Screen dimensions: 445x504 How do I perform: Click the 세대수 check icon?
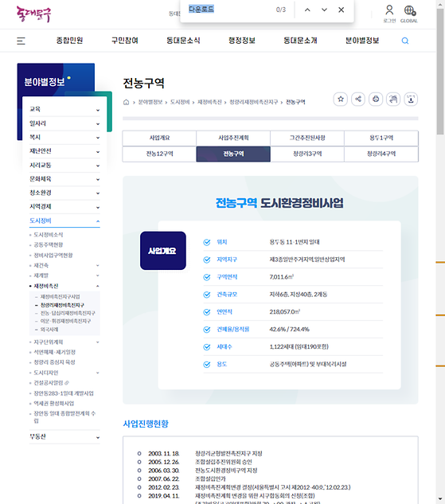[207, 347]
